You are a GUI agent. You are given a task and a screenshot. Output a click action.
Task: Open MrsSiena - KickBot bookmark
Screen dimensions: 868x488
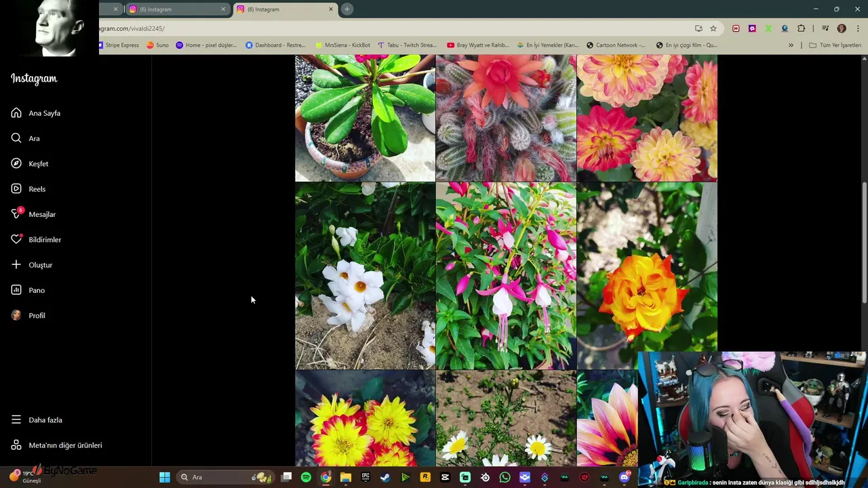pos(342,45)
